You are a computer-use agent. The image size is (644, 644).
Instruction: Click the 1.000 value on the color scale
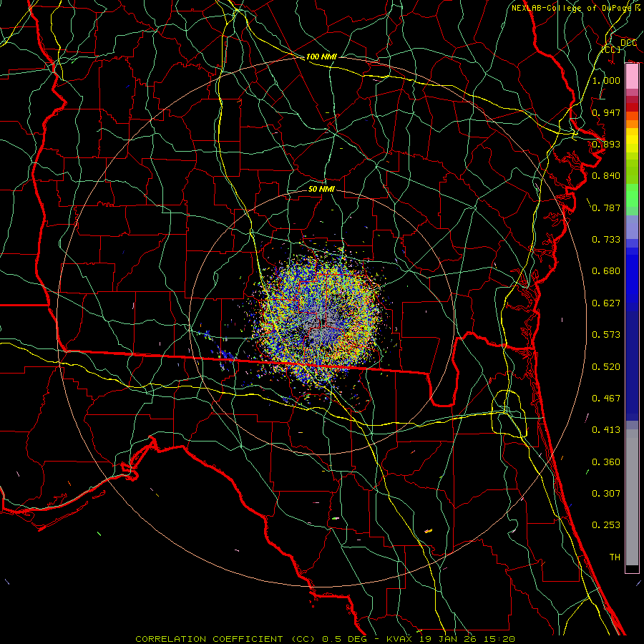606,80
